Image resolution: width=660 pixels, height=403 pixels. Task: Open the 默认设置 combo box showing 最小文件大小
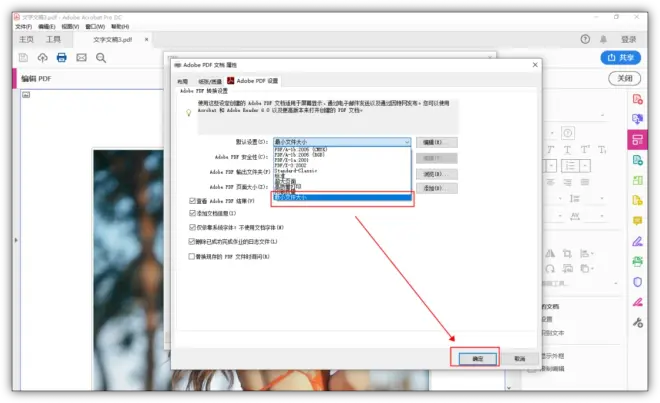(x=342, y=142)
